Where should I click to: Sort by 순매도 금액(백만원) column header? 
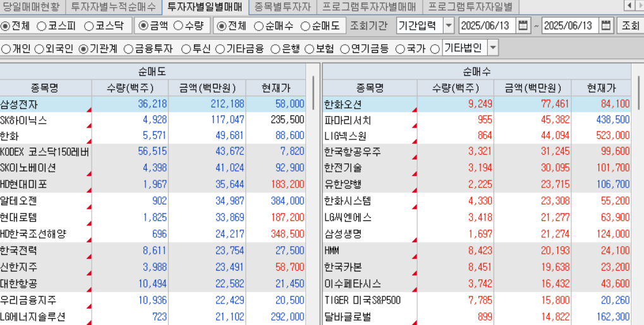[207, 88]
